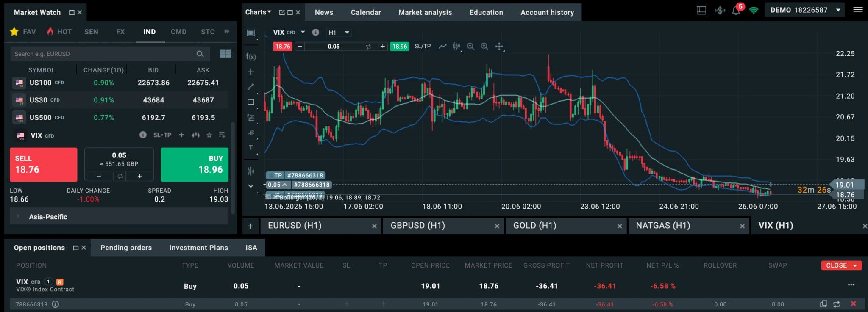Open the H1 timeframe dropdown
The width and height of the screenshot is (868, 312).
339,33
